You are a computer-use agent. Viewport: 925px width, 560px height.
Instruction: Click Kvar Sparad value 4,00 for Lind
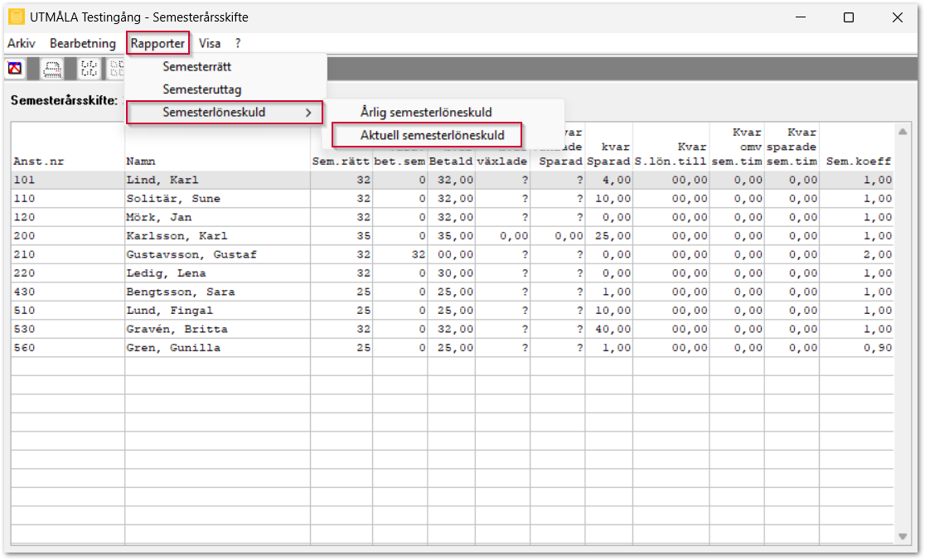[x=617, y=180]
